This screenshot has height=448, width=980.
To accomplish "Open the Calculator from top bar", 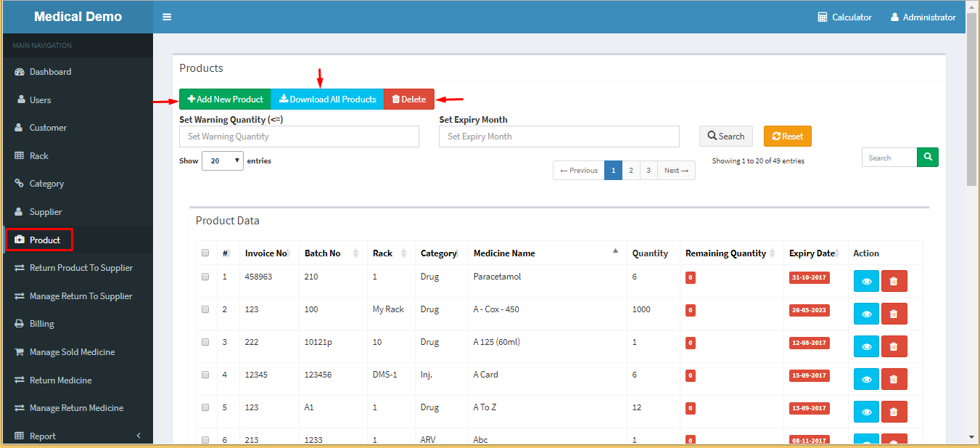I will point(844,17).
